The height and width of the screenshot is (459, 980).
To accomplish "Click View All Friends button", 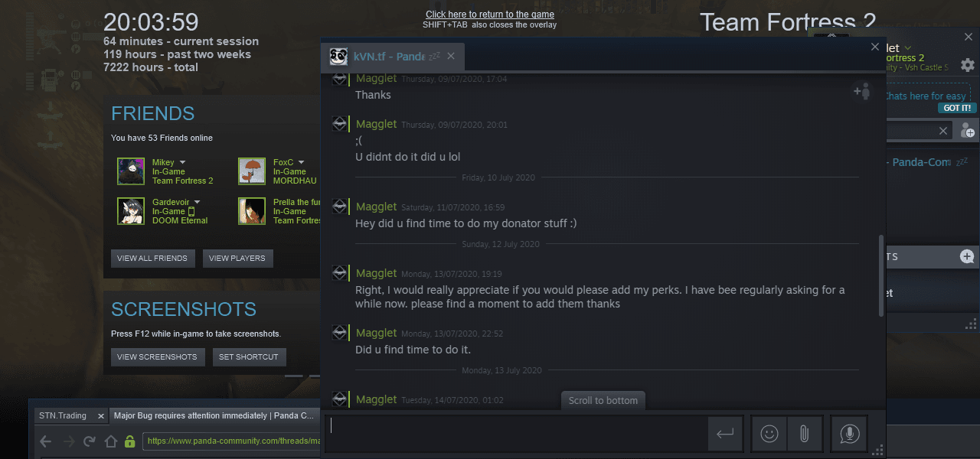I will (x=153, y=258).
